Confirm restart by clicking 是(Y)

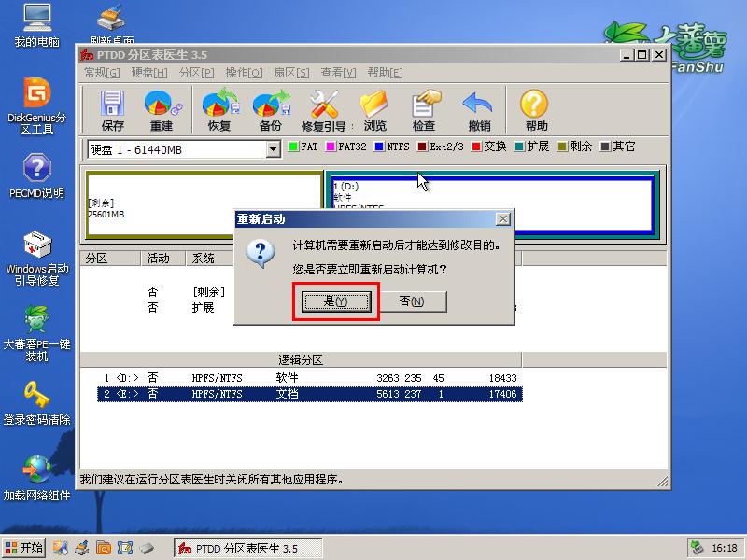[335, 301]
